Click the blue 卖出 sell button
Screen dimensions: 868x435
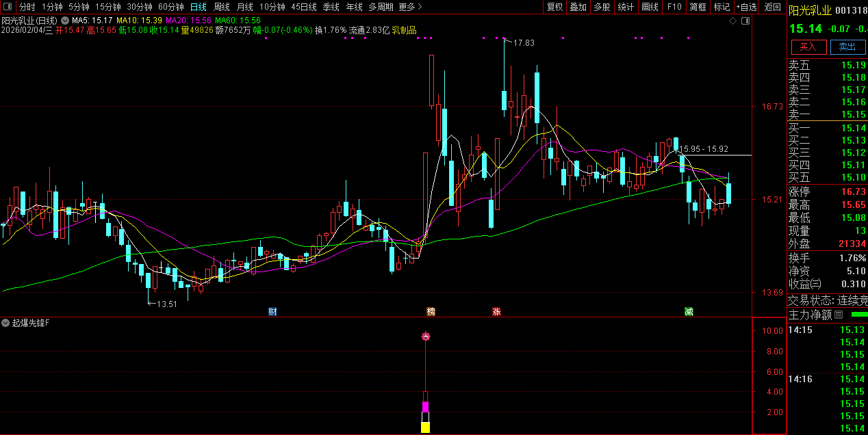[847, 47]
